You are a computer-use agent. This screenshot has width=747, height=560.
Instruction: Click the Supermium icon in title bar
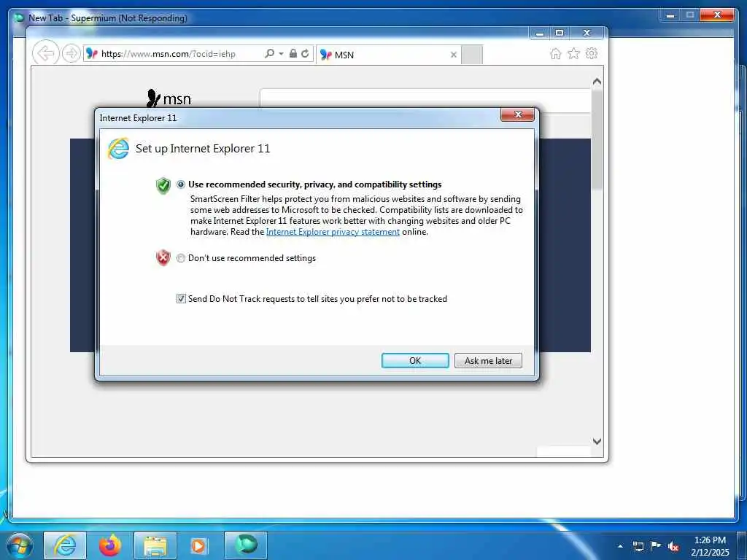tap(19, 17)
